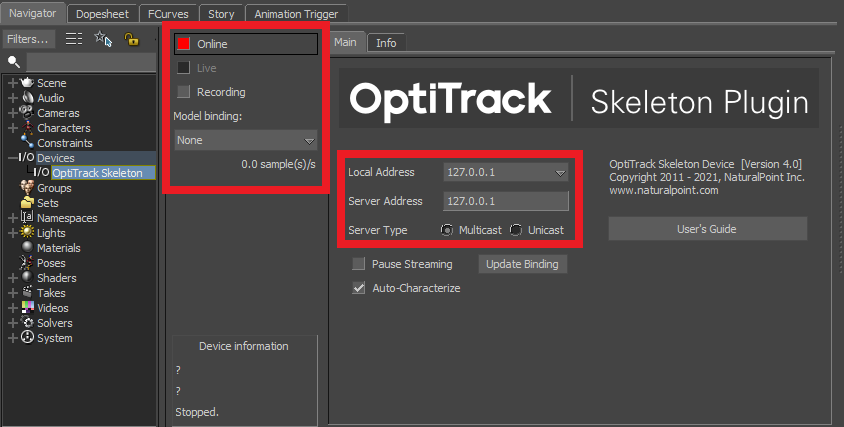Switch to the FCurves tab
Viewport: 844px width, 427px height.
168,14
